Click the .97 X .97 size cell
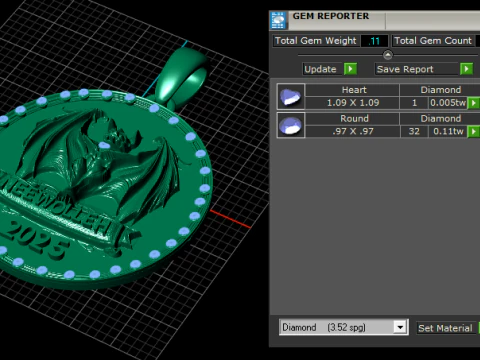The height and width of the screenshot is (360, 480). pos(353,131)
